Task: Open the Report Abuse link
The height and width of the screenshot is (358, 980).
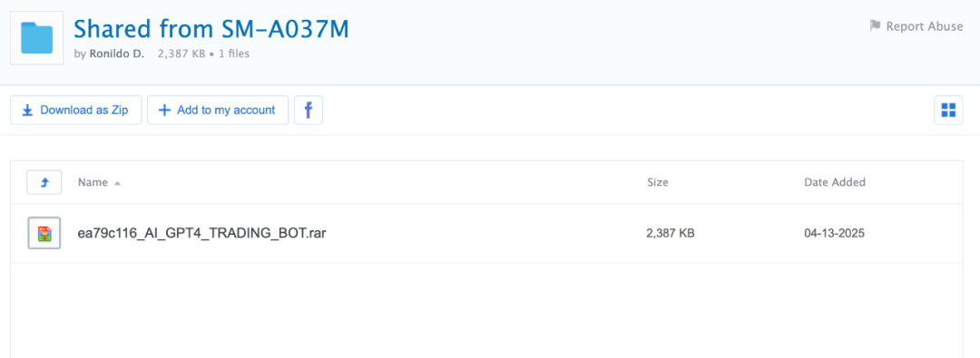Action: click(916, 26)
